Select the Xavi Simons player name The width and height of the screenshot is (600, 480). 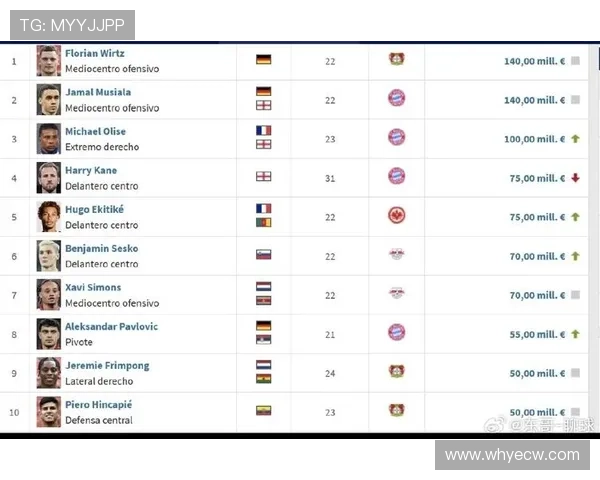pos(93,287)
